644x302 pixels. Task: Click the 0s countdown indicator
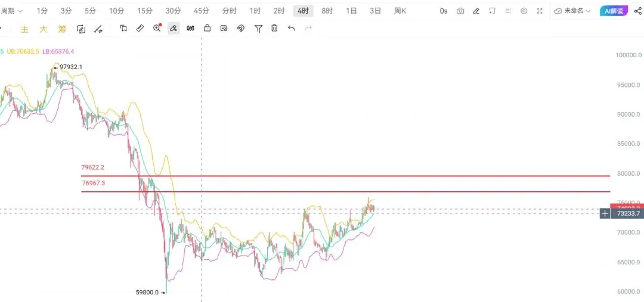444,11
